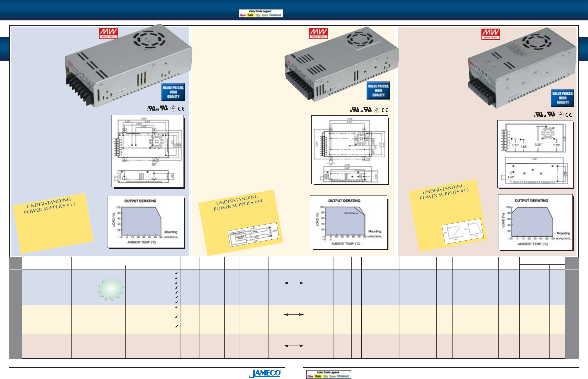Click the cURus certification mark in the blue panel
This screenshot has width=588, height=379.
[153, 108]
